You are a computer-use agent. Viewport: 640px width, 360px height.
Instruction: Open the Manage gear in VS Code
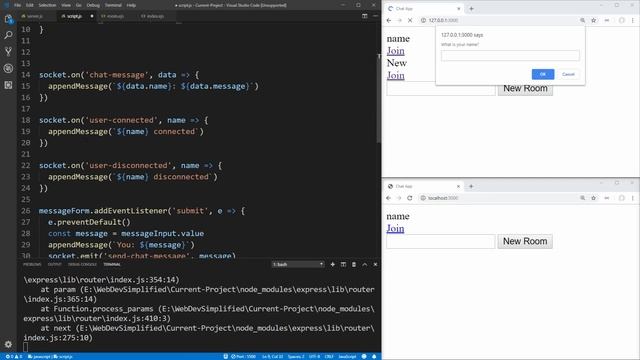8,344
